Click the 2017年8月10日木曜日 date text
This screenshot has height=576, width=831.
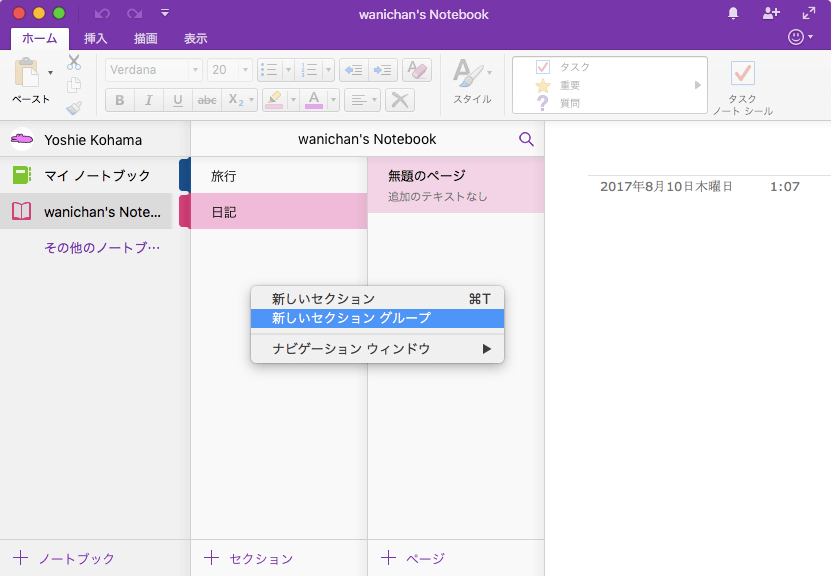[666, 187]
